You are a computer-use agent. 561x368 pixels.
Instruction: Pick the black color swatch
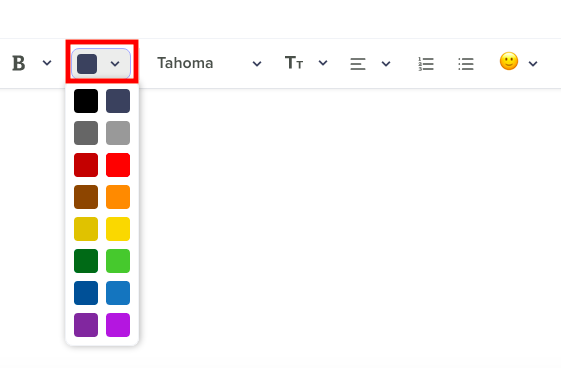pyautogui.click(x=86, y=101)
